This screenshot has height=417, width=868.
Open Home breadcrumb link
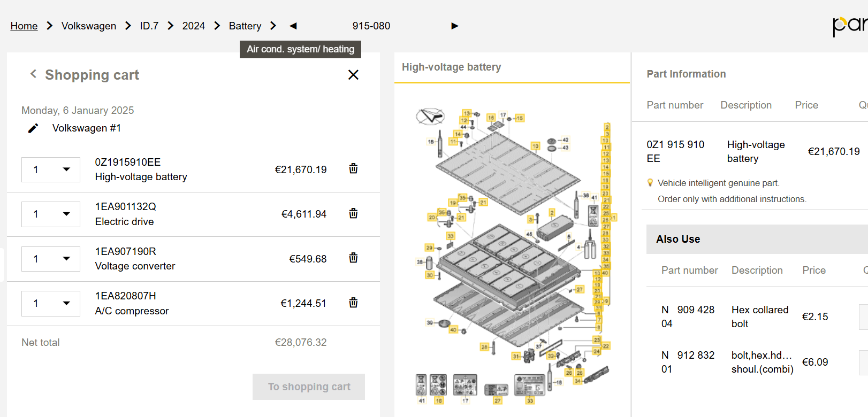point(24,26)
